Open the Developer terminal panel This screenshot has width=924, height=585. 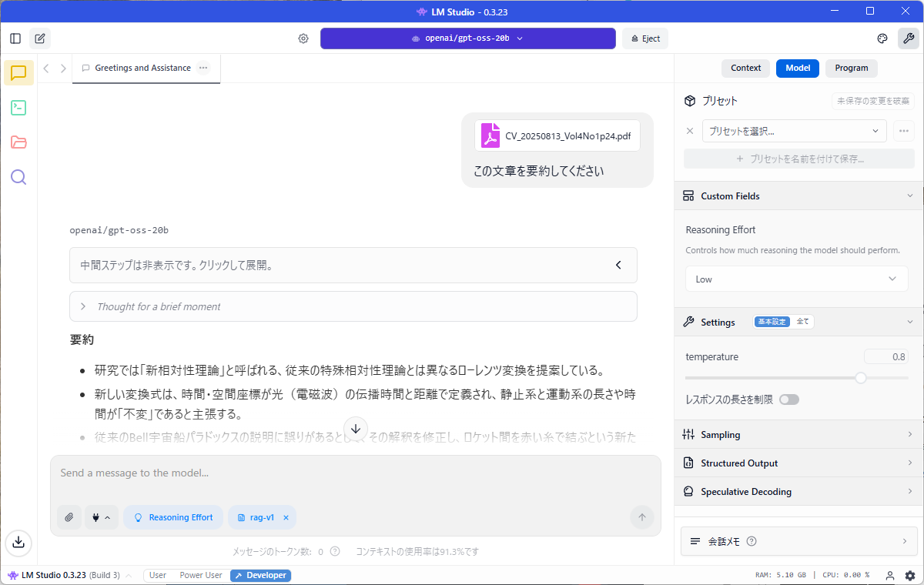click(x=17, y=108)
